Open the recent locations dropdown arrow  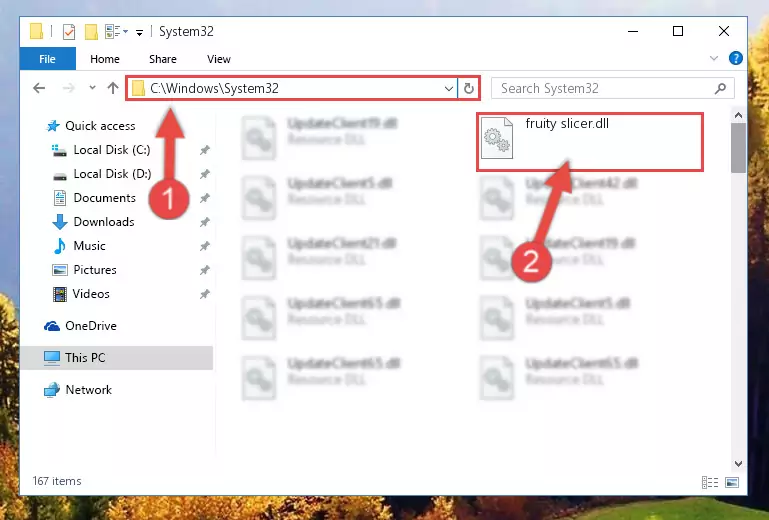click(x=92, y=88)
